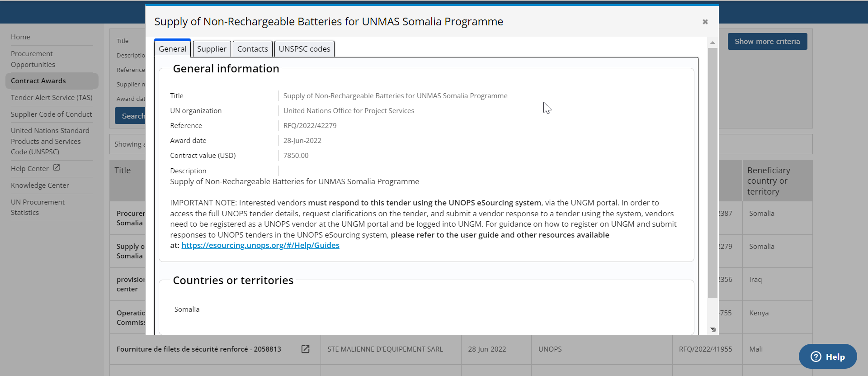Image resolution: width=868 pixels, height=376 pixels.
Task: Open Supplier Code of Conduct page
Action: click(51, 114)
